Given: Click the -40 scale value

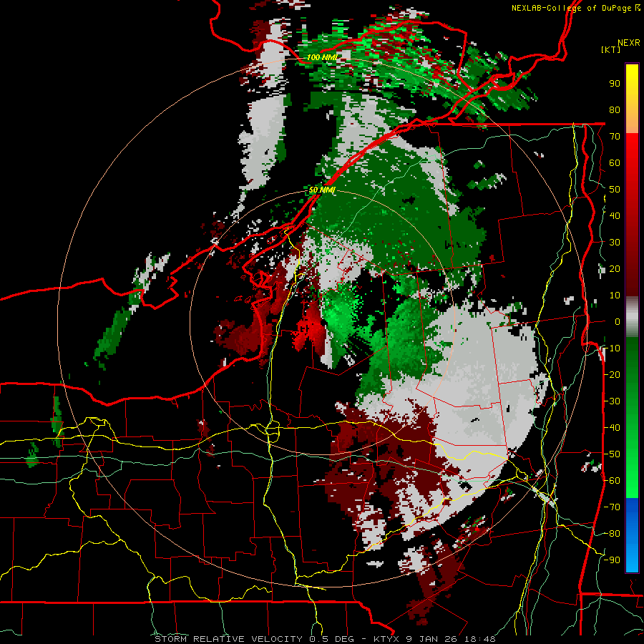Looking at the screenshot, I should click(612, 428).
